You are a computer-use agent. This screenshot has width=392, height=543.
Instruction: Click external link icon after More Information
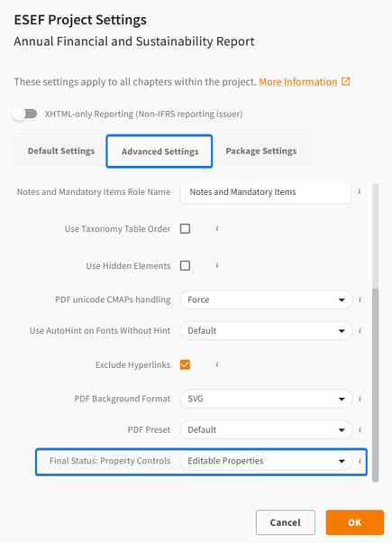[346, 81]
